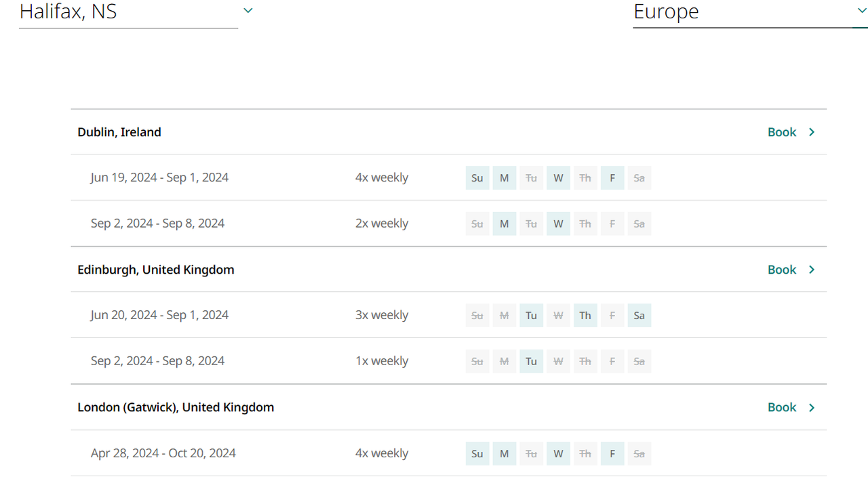This screenshot has width=868, height=502.
Task: Select Th badge in Edinburgh Jun 20 row
Action: [x=585, y=316]
